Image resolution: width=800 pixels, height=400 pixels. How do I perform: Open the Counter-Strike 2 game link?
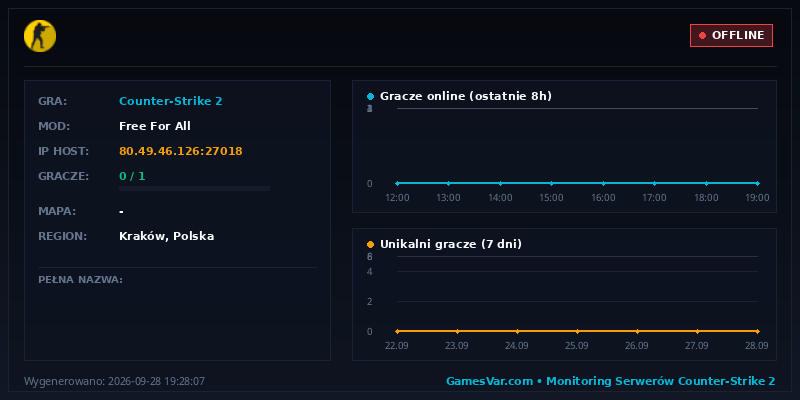click(170, 101)
